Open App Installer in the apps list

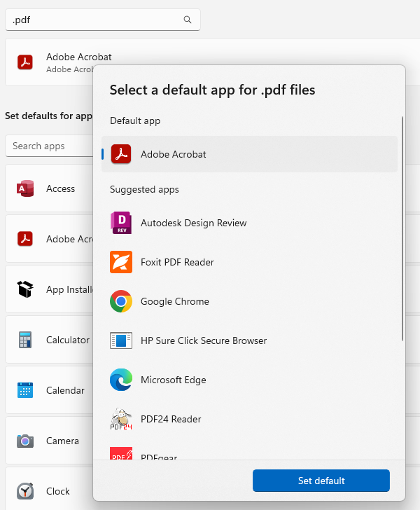[50, 289]
